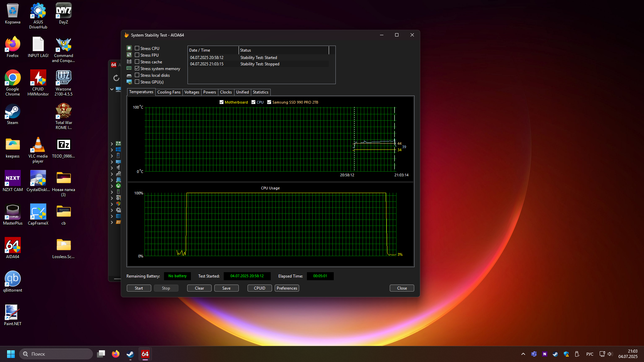Open Task View on the taskbar
644x362 pixels.
point(101,354)
